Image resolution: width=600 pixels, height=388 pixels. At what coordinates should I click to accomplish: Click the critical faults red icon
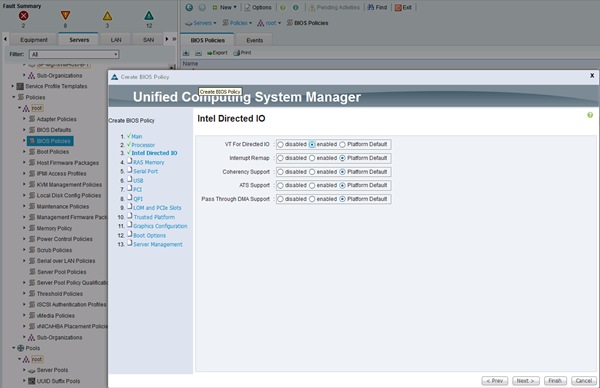(x=23, y=16)
